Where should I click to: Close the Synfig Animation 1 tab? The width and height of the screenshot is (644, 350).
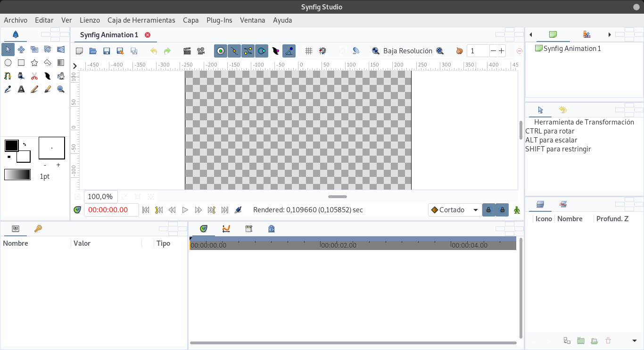click(148, 35)
